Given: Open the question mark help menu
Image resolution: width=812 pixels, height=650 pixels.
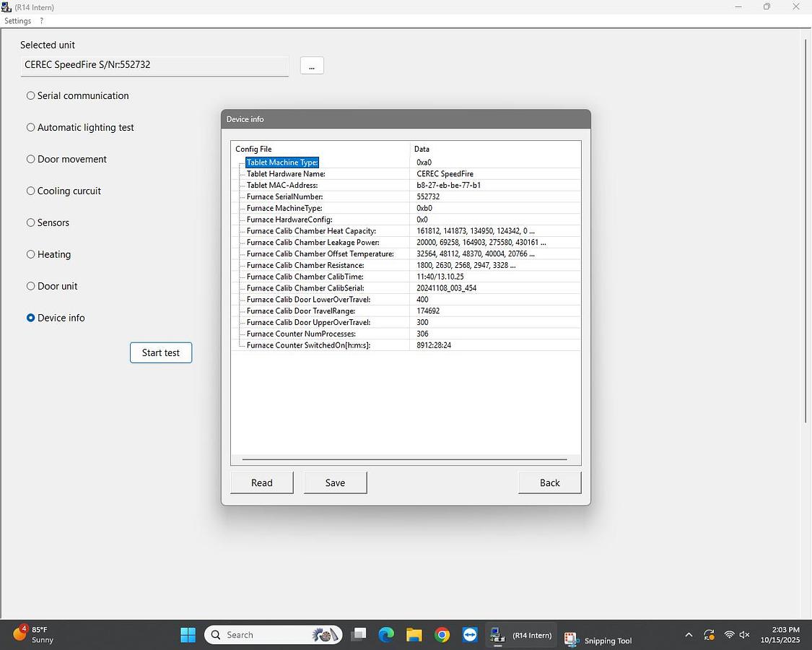Looking at the screenshot, I should click(42, 21).
